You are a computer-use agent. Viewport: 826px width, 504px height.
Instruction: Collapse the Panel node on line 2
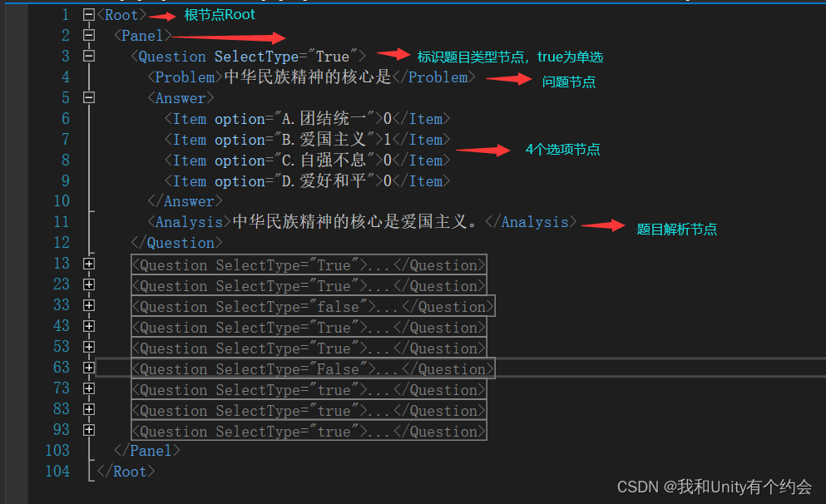89,35
